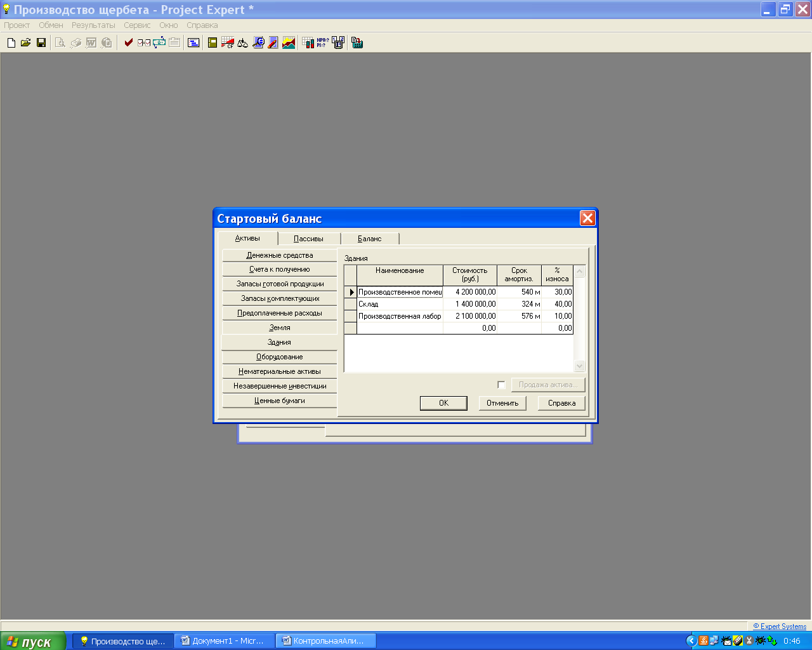The width and height of the screenshot is (812, 650).
Task: Select the Нематериальные активы section
Action: 280,371
